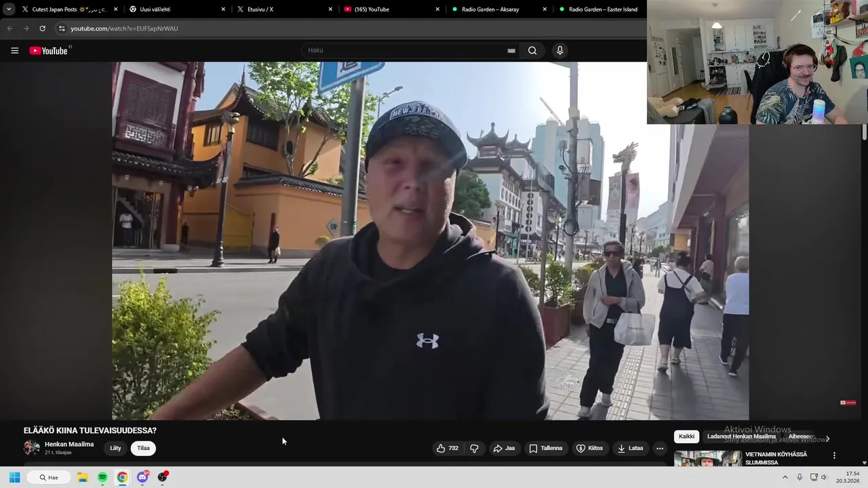Close the Uusi välilehti tab

[223, 9]
